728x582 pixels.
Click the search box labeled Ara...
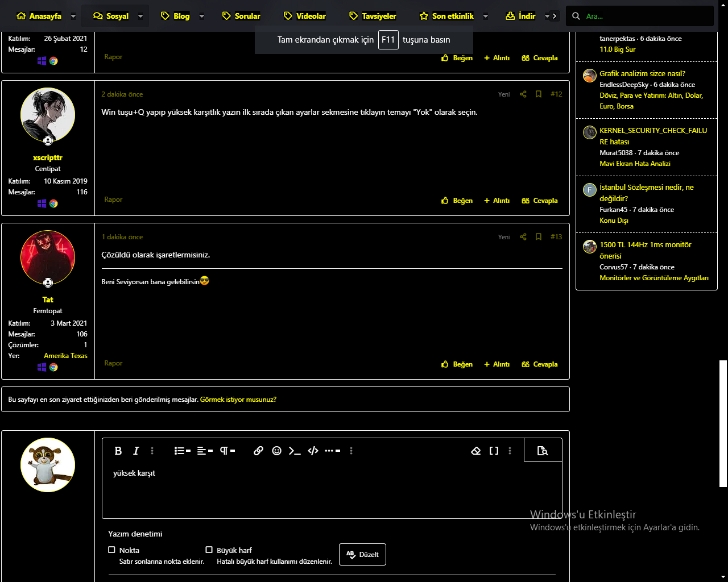click(640, 16)
